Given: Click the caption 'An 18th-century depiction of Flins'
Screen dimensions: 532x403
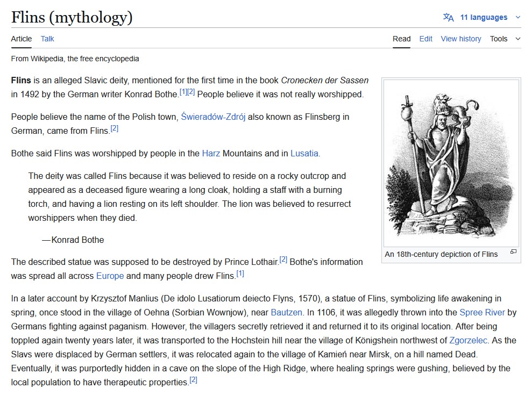Looking at the screenshot, I should point(441,254).
